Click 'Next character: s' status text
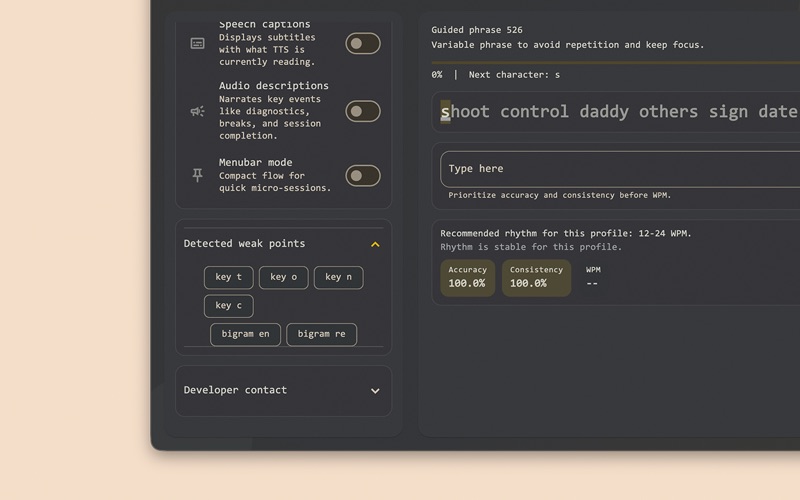Viewport: 800px width, 500px height. 514,75
